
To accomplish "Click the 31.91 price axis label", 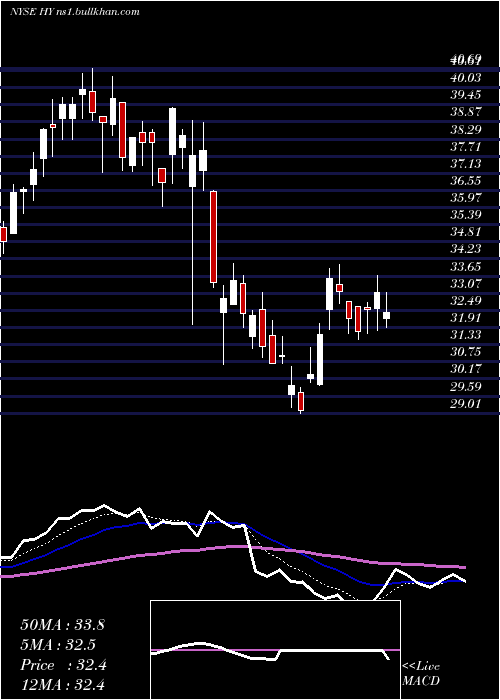I will [466, 318].
